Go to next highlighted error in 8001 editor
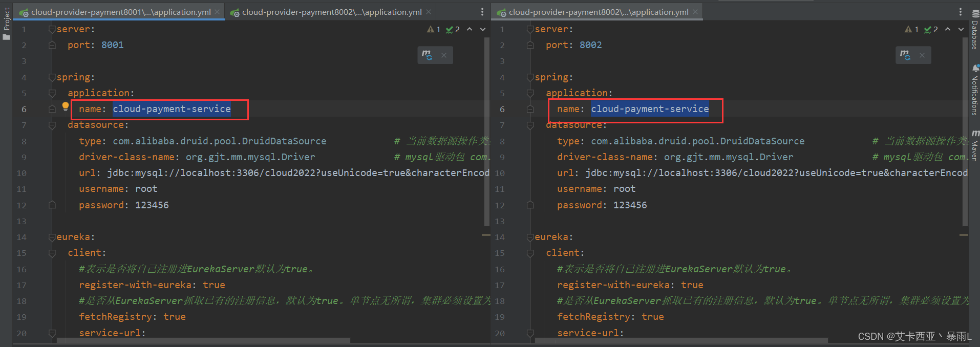Viewport: 980px width, 347px height. coord(483,29)
